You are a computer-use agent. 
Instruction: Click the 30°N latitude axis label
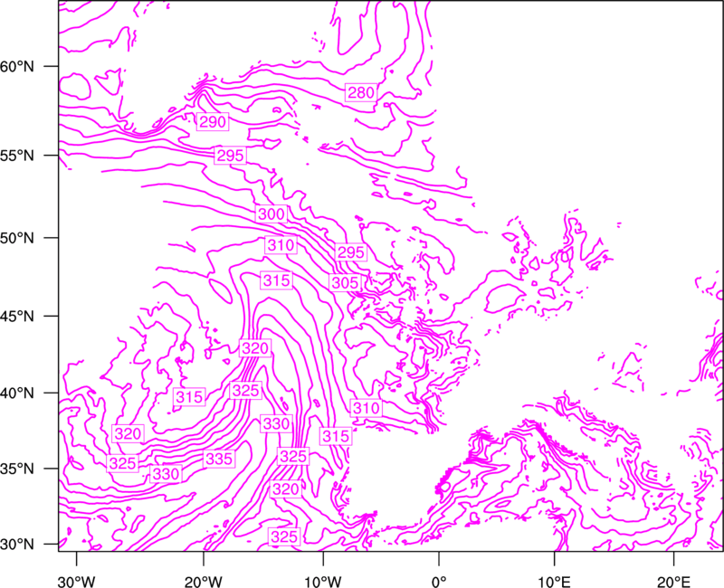(17, 545)
